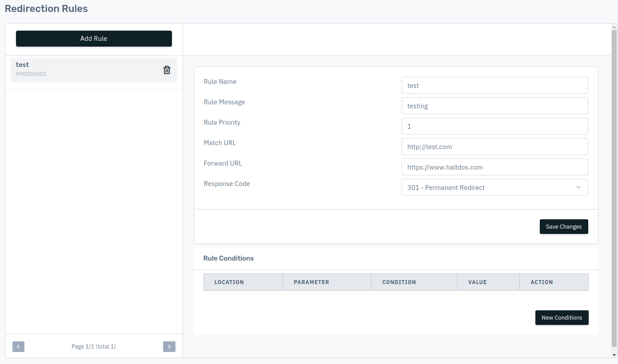Focus the Rule Message input field
Screen dimensions: 618x364
[x=494, y=106]
